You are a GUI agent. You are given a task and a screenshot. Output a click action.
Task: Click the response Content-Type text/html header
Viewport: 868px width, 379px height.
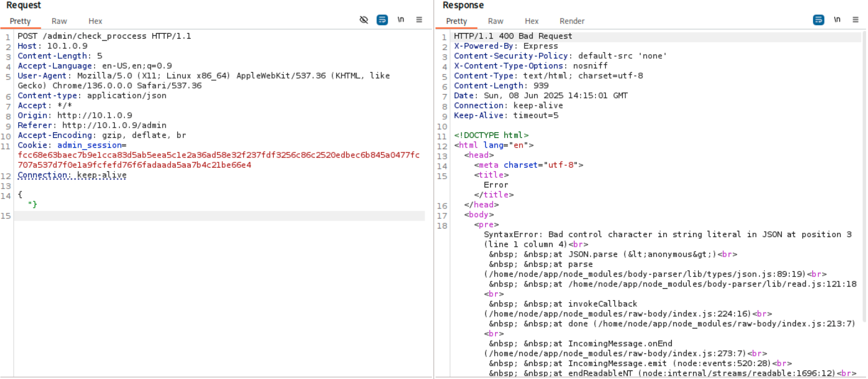[548, 76]
